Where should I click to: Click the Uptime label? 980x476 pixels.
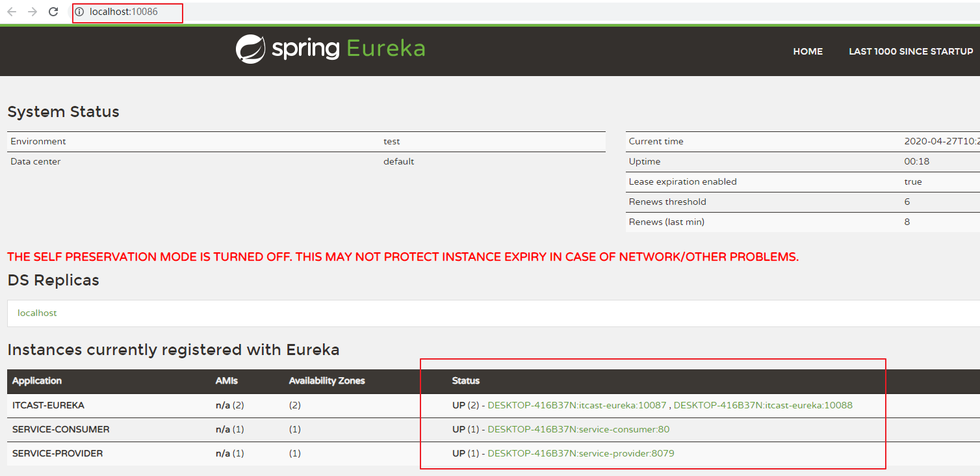(645, 161)
